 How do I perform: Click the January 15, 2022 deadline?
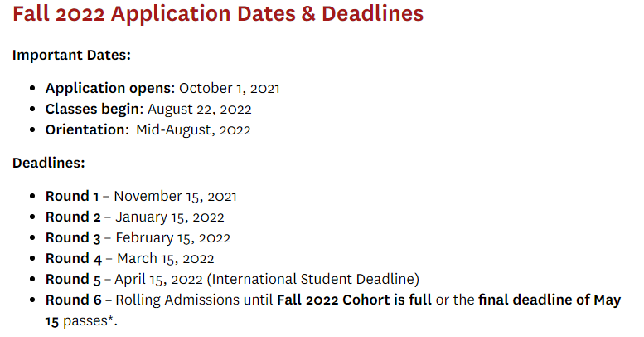[170, 217]
